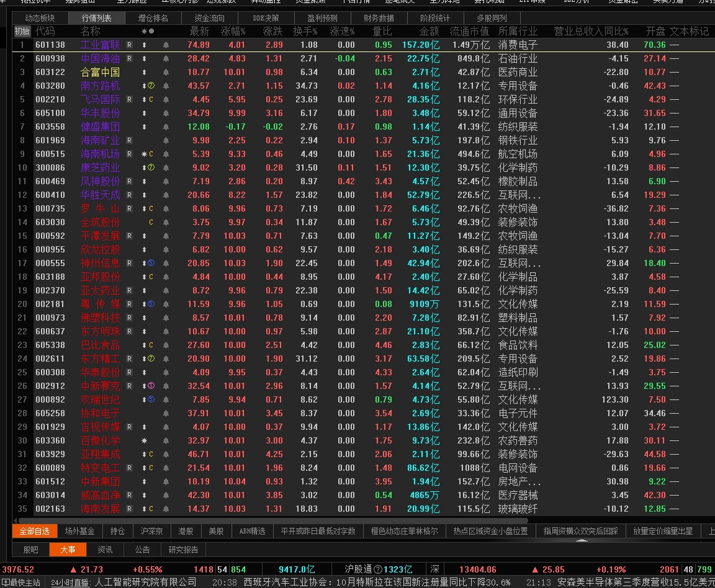Click the help question mark beside 沪股通
Screen dimensions: 715x588
(x=378, y=569)
